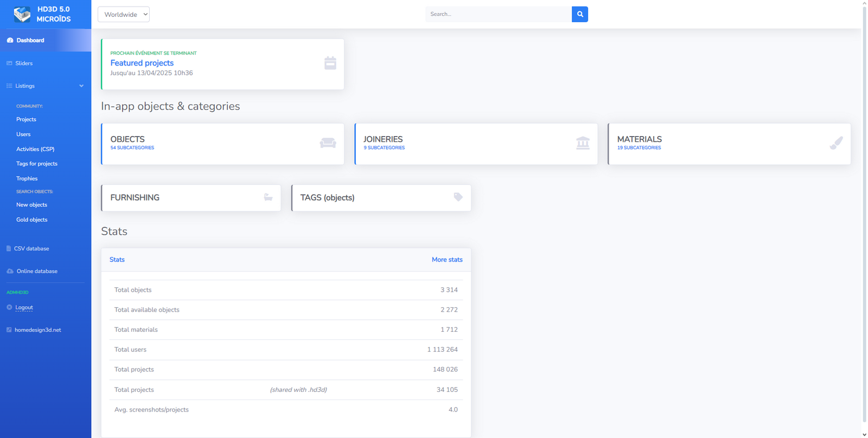Click the sofa icon in Objects card

328,143
